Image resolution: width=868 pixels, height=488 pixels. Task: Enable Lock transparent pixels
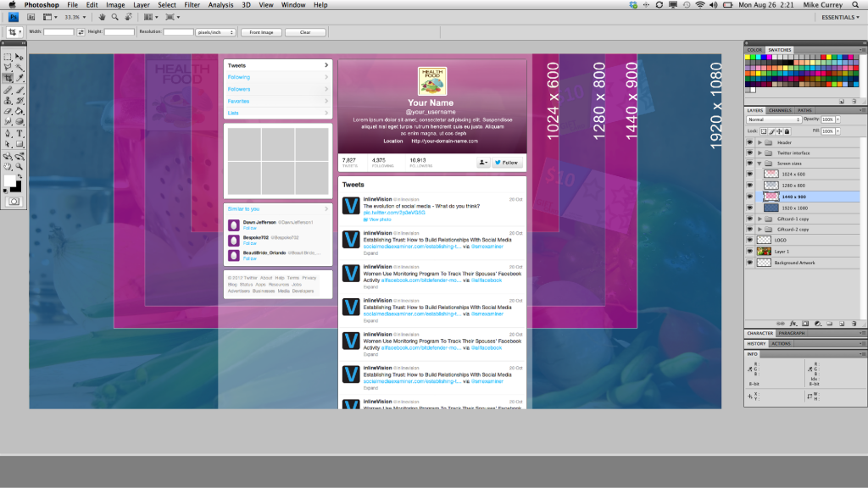pyautogui.click(x=764, y=131)
